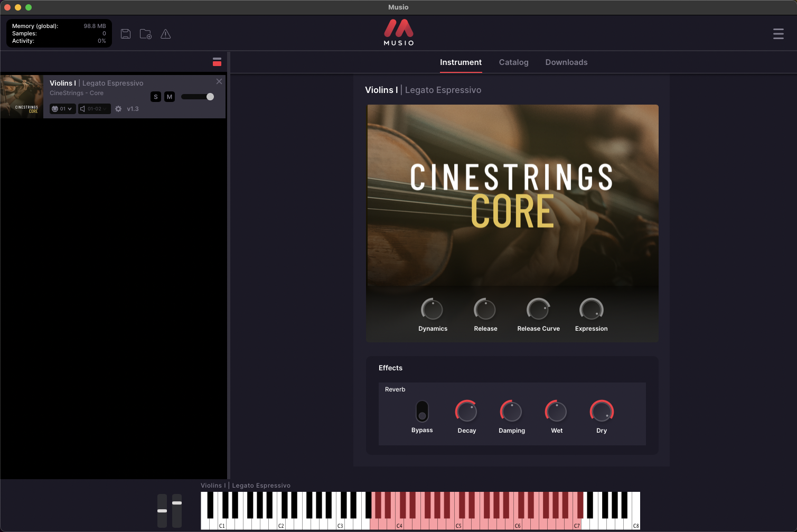Viewport: 797px width, 532px height.
Task: Click the red rack view icon
Action: tap(217, 62)
